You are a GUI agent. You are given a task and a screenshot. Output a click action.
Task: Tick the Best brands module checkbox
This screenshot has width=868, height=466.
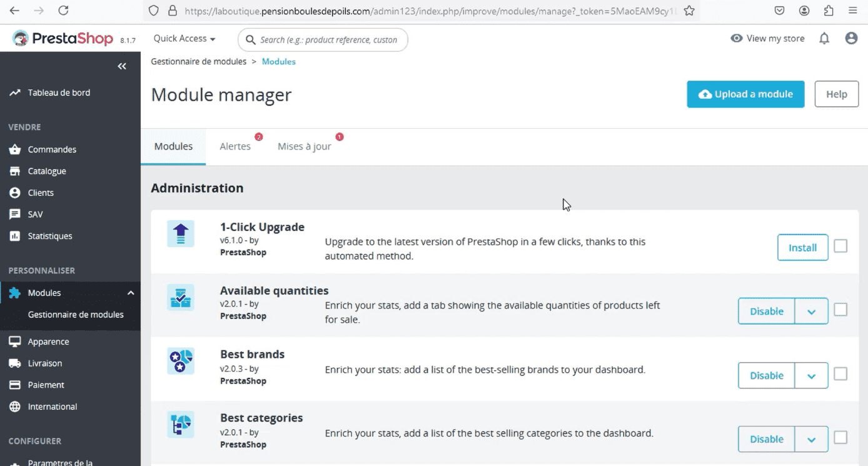click(x=840, y=373)
